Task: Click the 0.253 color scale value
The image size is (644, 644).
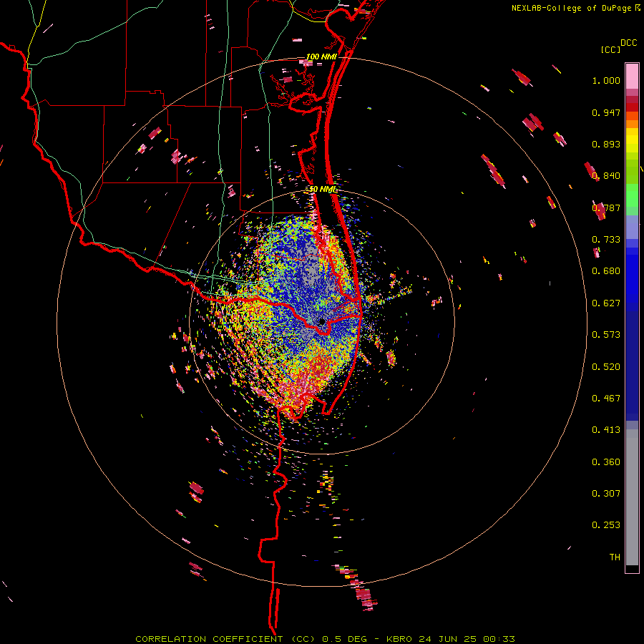Action: pos(606,525)
